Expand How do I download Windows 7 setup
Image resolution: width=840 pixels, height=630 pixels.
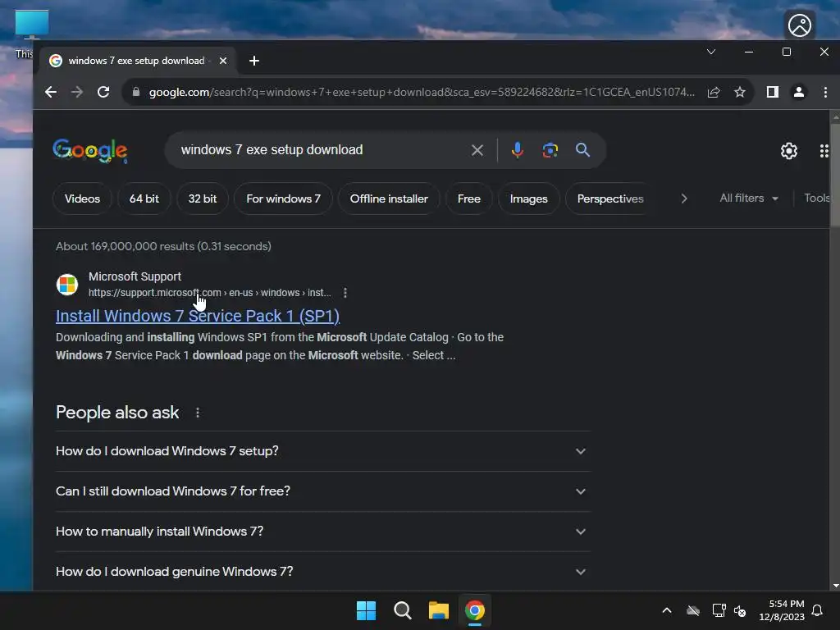point(323,451)
